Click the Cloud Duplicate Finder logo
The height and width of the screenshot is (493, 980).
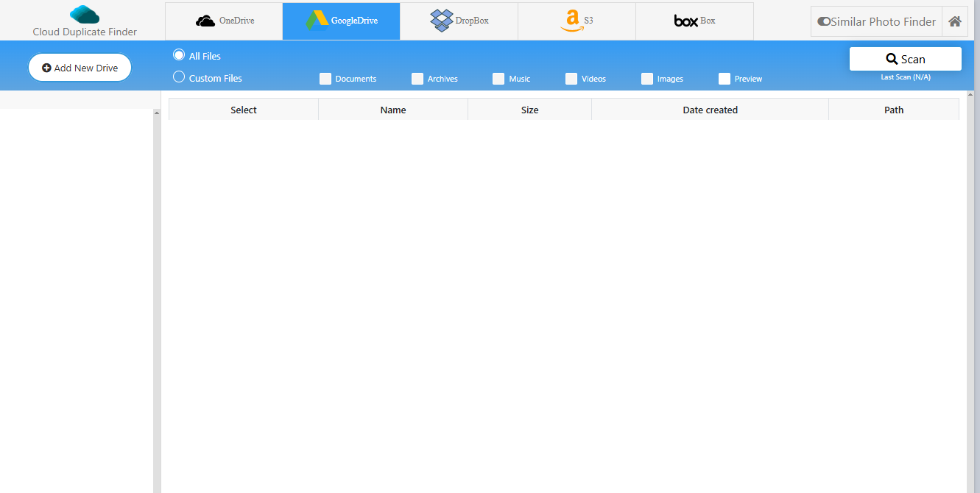click(x=85, y=21)
